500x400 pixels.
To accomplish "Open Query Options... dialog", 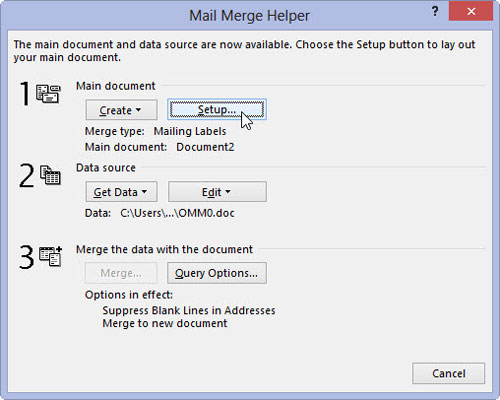I will pos(217,273).
